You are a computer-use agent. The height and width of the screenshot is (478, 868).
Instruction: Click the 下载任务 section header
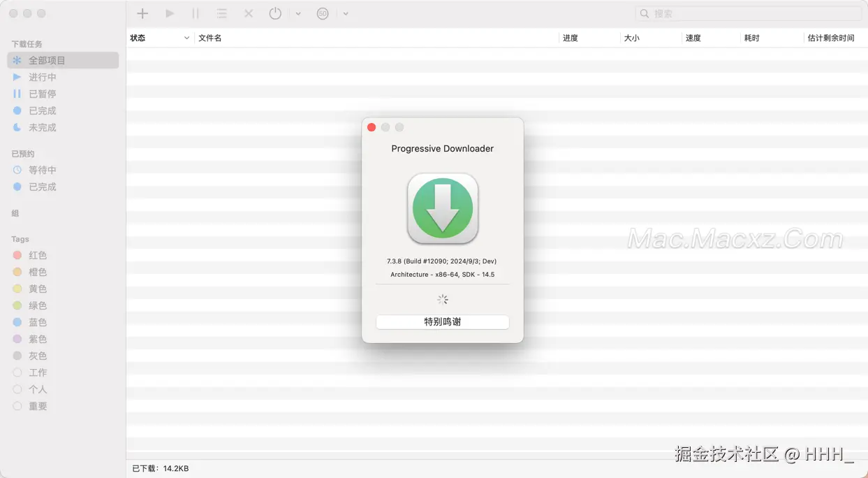[x=27, y=44]
